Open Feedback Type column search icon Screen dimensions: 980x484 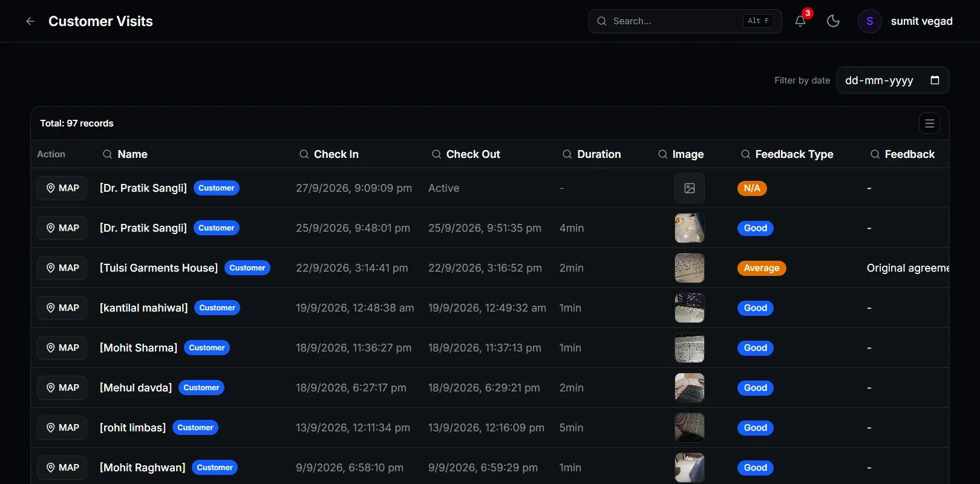pyautogui.click(x=745, y=154)
